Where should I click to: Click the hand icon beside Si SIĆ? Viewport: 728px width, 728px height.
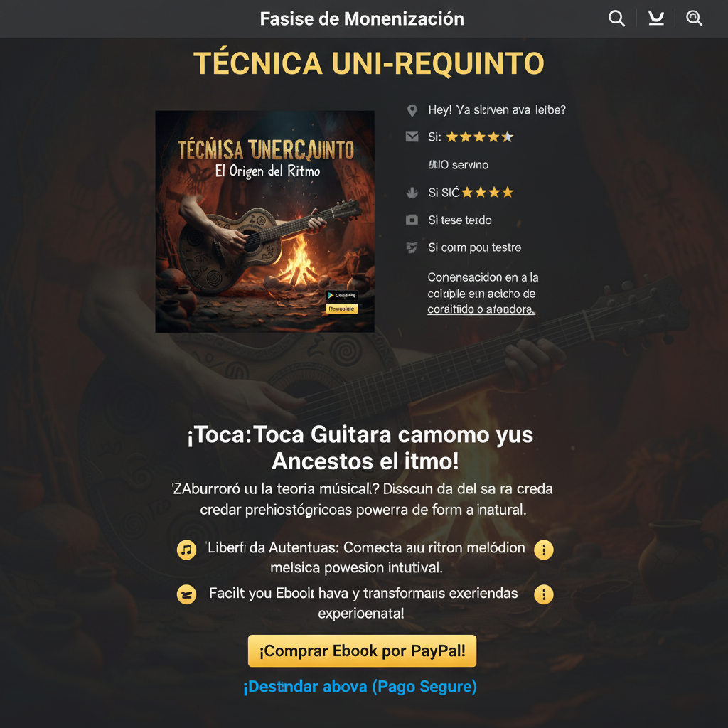coord(412,192)
